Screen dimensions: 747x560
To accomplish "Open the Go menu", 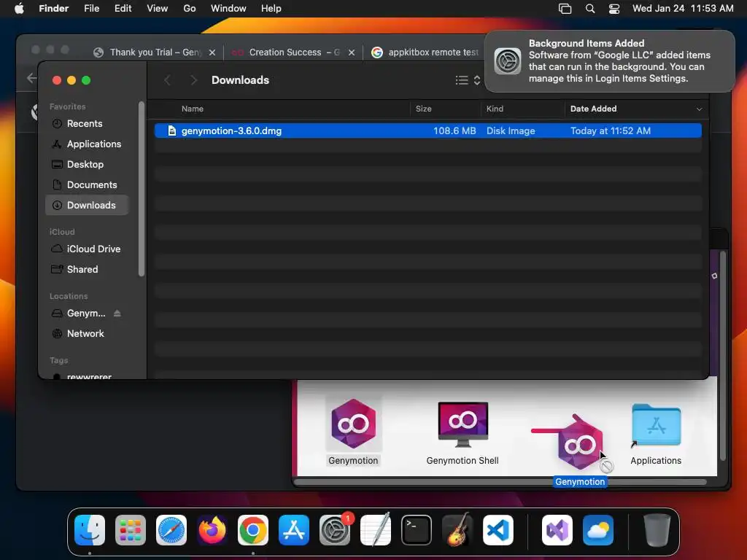I will [x=190, y=9].
